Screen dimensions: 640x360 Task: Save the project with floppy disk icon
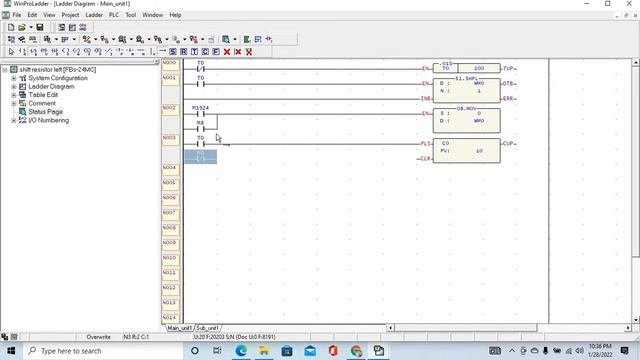pyautogui.click(x=40, y=27)
